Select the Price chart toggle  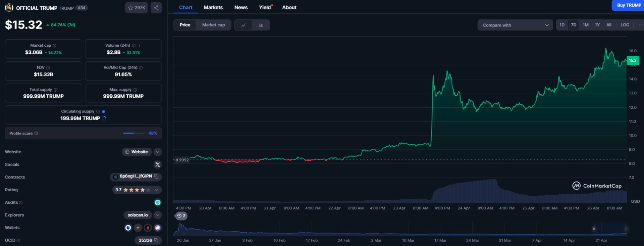(x=185, y=25)
